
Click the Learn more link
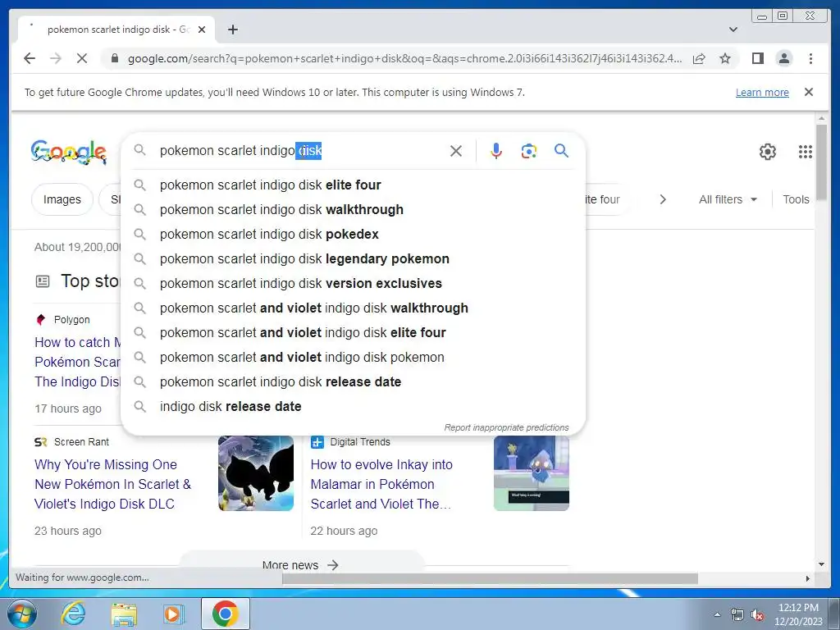tap(762, 92)
